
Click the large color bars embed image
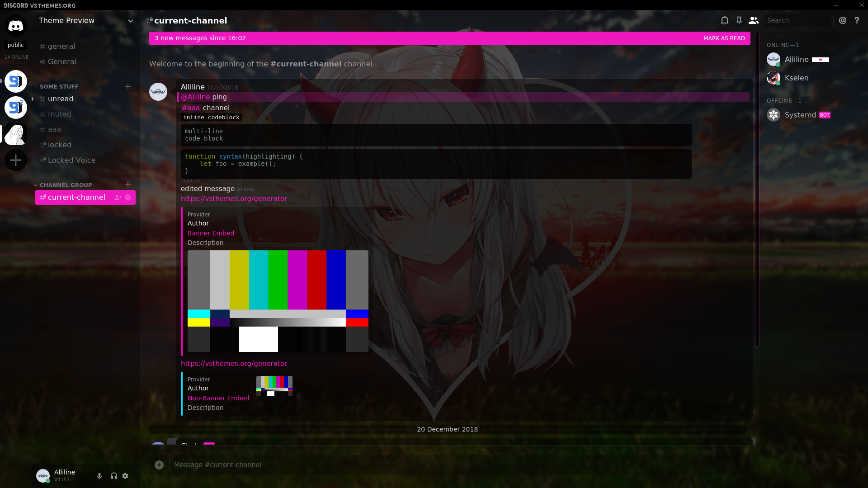[278, 301]
